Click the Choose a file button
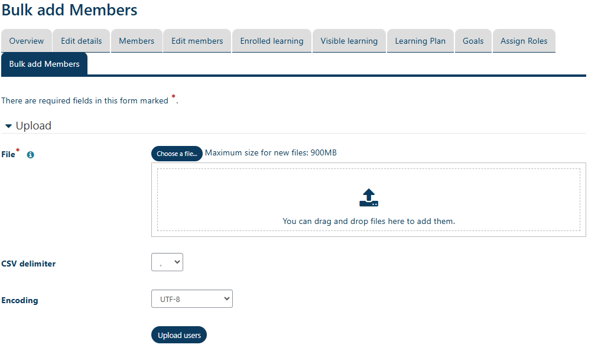 click(x=177, y=153)
